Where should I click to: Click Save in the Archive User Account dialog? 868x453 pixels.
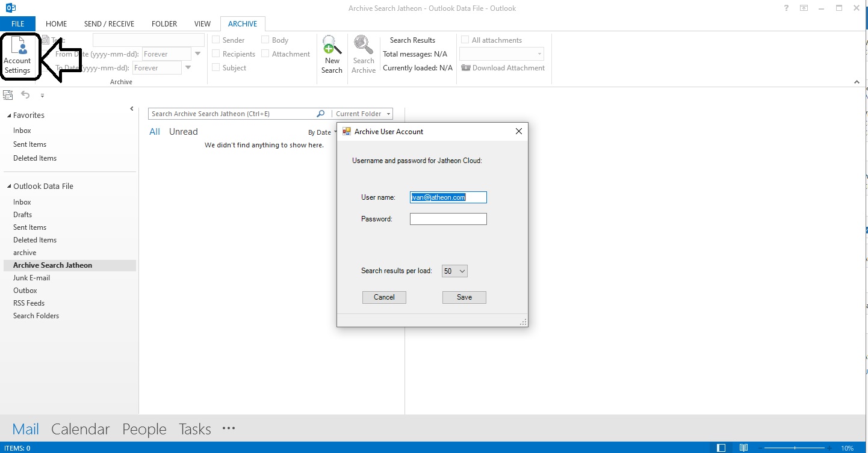pos(464,297)
